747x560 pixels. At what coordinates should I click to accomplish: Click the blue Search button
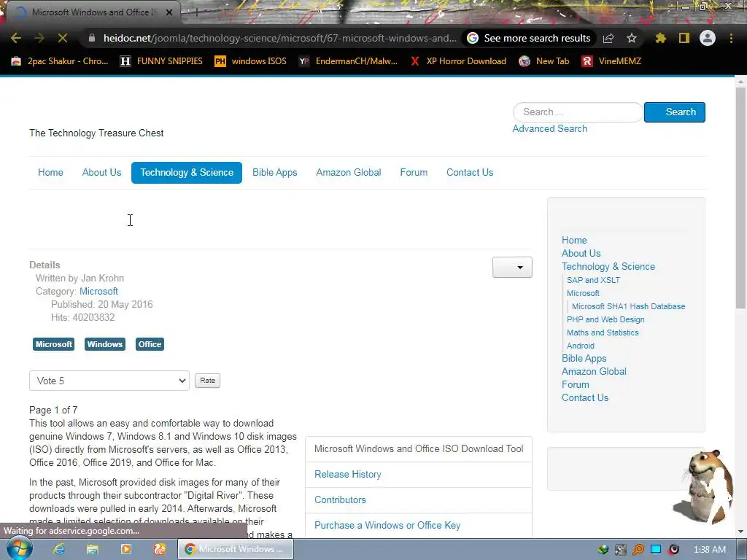675,112
